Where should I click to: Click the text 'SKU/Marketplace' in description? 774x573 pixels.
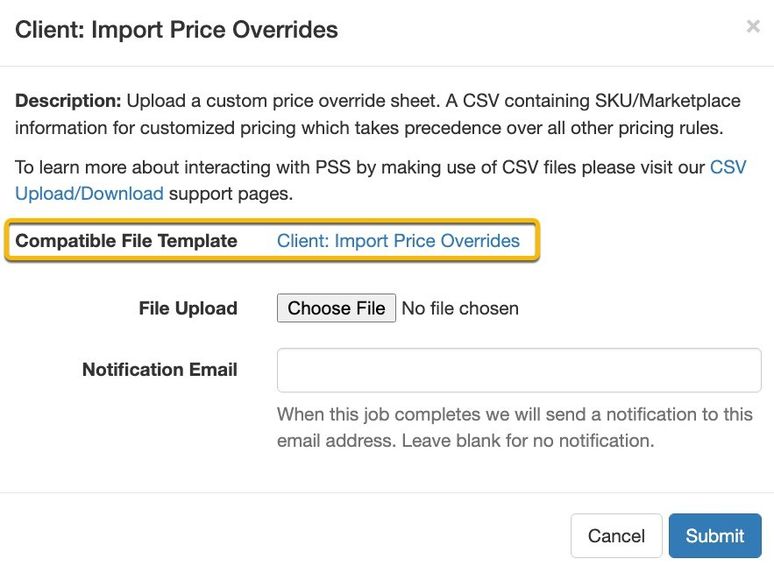coord(668,101)
